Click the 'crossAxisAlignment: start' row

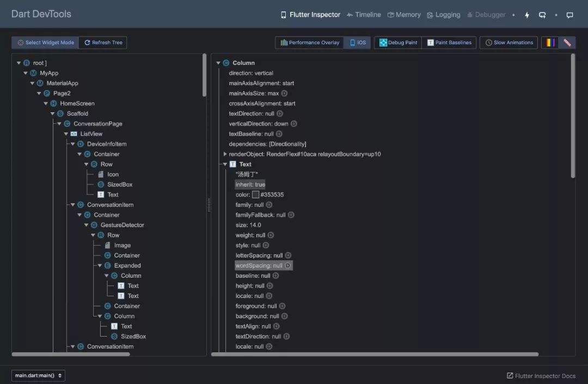click(x=262, y=103)
